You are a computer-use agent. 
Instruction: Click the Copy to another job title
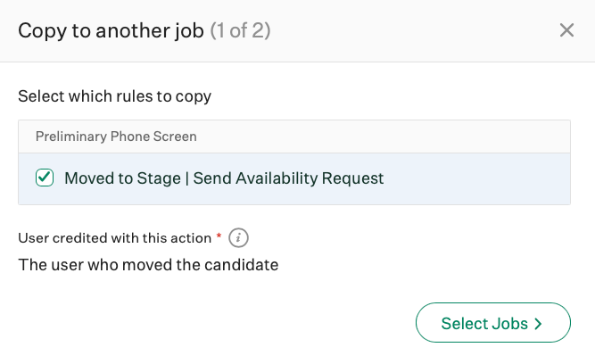111,30
